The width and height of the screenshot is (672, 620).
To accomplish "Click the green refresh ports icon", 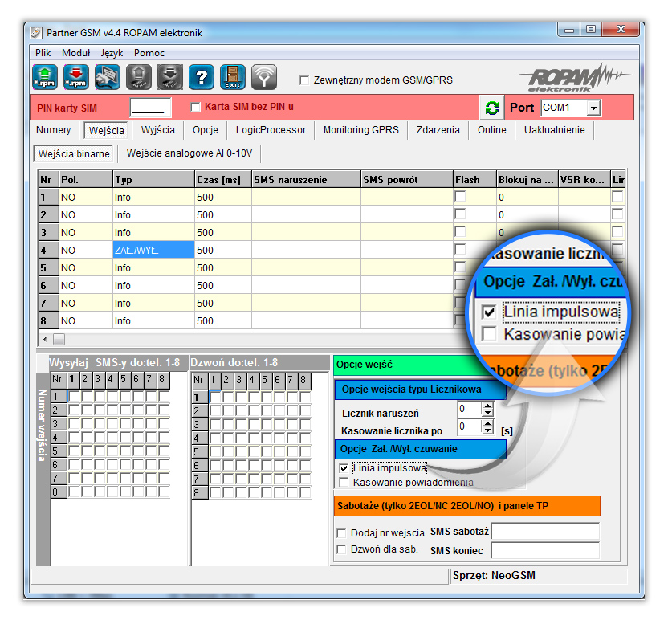I will 491,108.
